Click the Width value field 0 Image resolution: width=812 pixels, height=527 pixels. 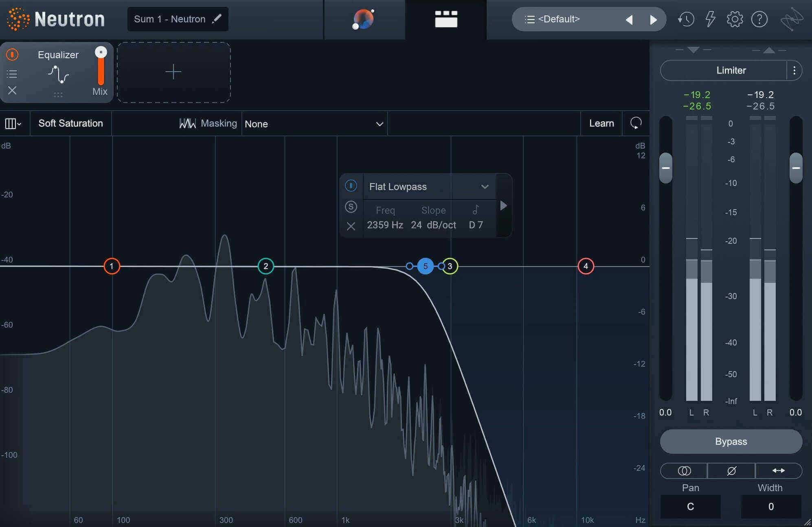point(771,507)
